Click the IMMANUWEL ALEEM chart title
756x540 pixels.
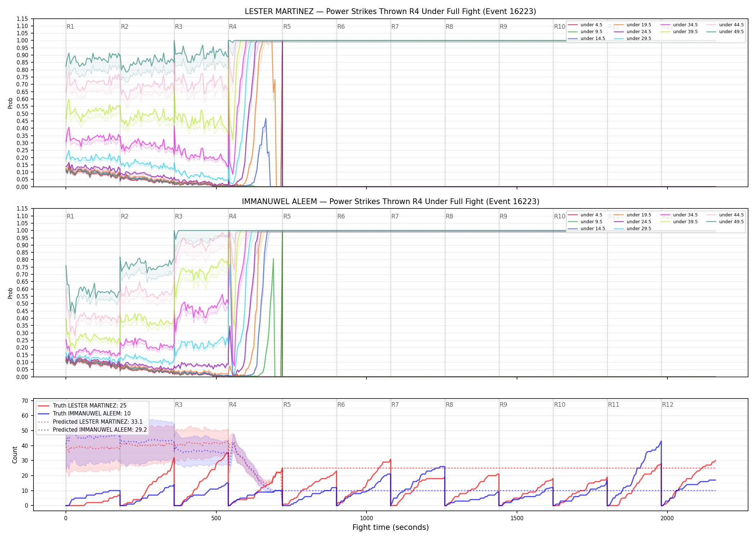pos(391,202)
